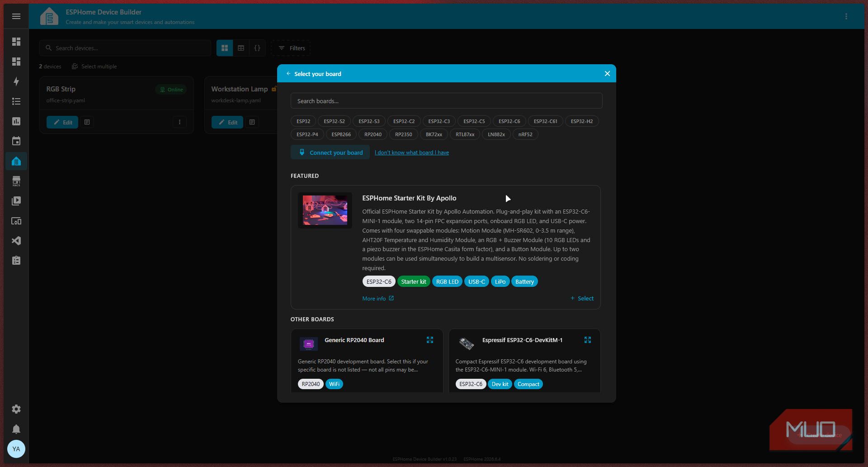Click the RGB LED tag

(447, 281)
